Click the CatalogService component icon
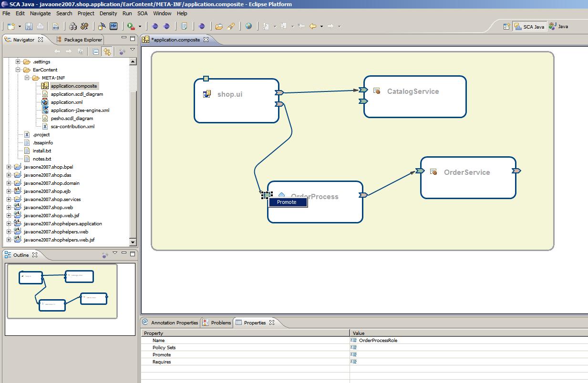Image resolution: width=588 pixels, height=383 pixels. [x=377, y=91]
